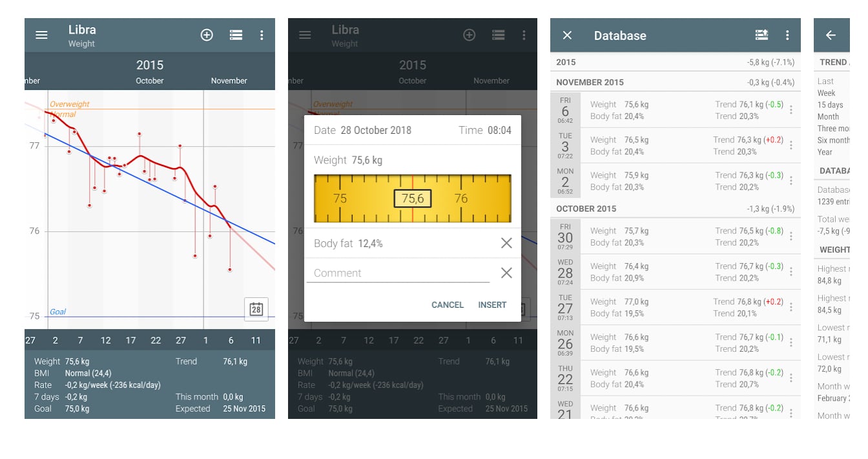
Task: Change the time 08:04
Action: coord(499,130)
